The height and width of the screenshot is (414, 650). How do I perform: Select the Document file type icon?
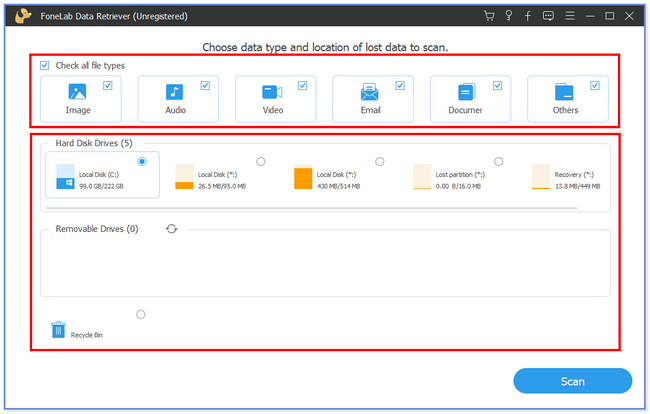coord(466,92)
